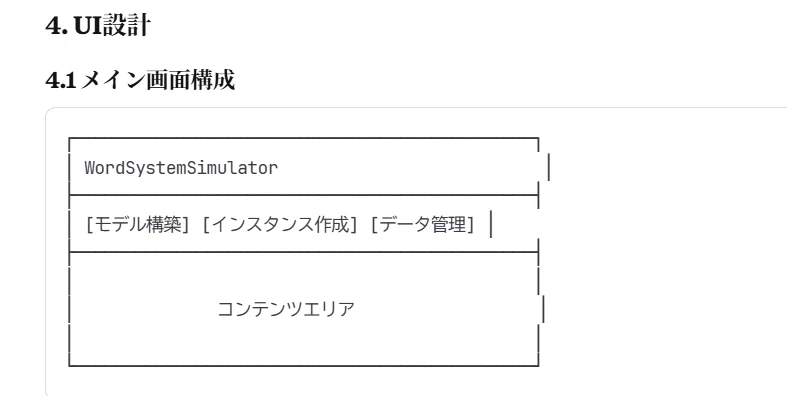Click divider line below WordSystemSimulator row
The height and width of the screenshot is (396, 787).
pyautogui.click(x=304, y=195)
